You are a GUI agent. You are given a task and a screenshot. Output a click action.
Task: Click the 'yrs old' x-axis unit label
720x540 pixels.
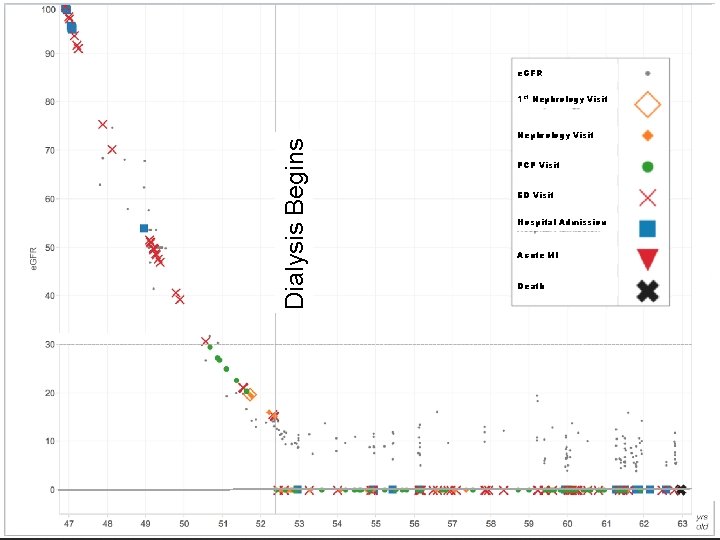tap(702, 522)
